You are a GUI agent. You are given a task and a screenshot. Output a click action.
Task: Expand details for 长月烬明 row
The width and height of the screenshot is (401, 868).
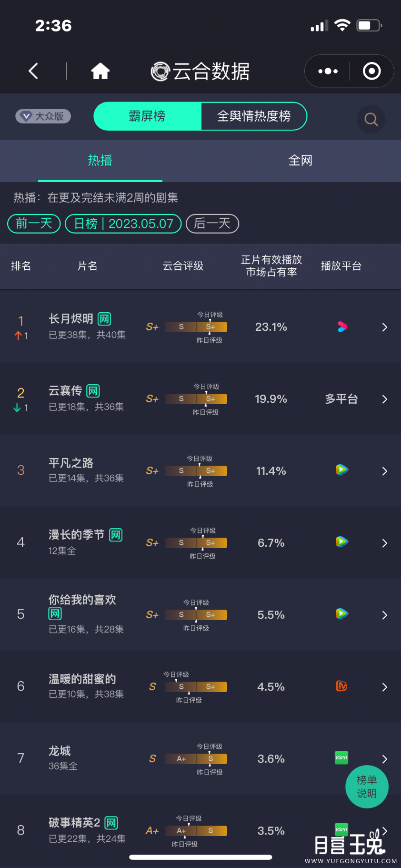(384, 327)
